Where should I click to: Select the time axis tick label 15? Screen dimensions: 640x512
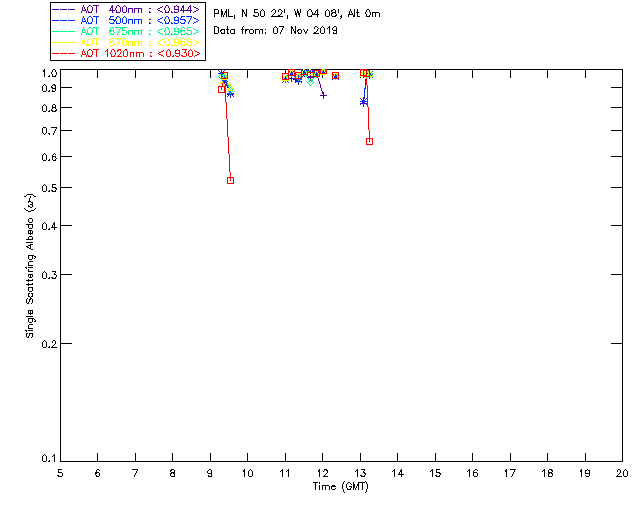[x=435, y=474]
